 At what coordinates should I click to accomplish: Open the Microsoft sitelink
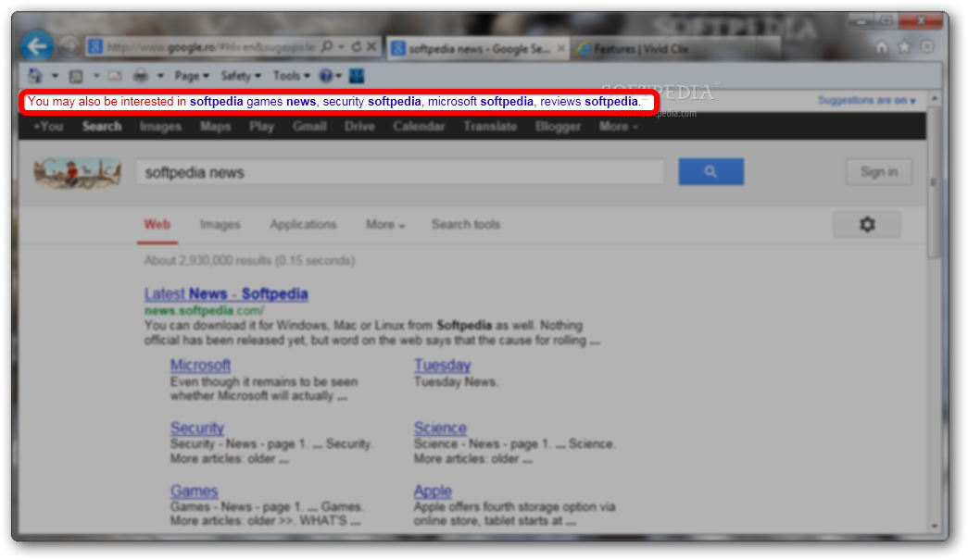tap(200, 365)
